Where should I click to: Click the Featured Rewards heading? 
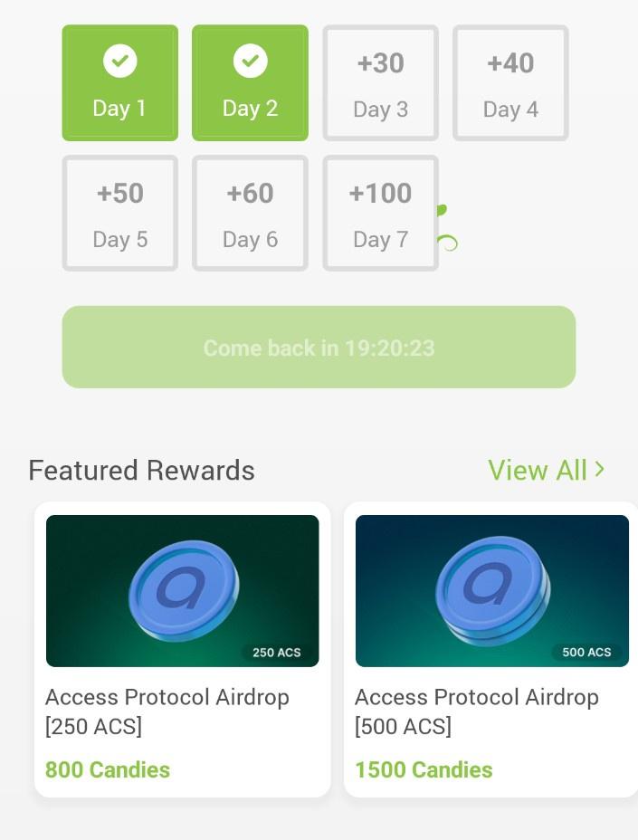coord(141,471)
